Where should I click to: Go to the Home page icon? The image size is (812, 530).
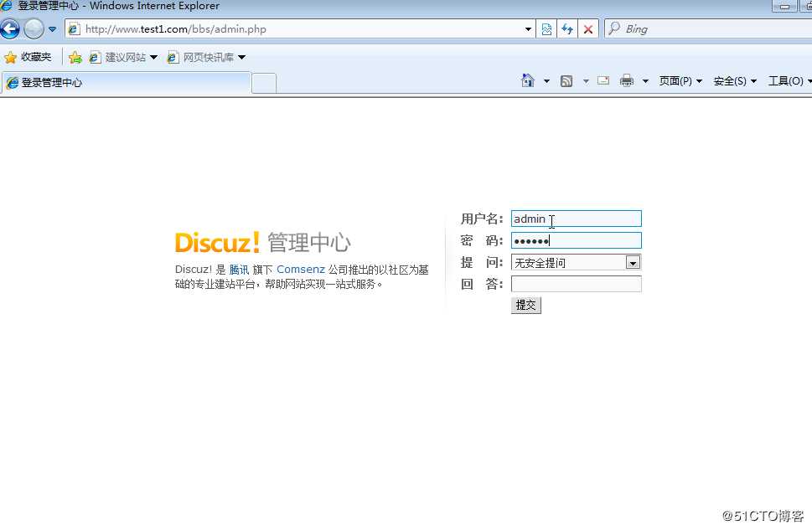528,80
